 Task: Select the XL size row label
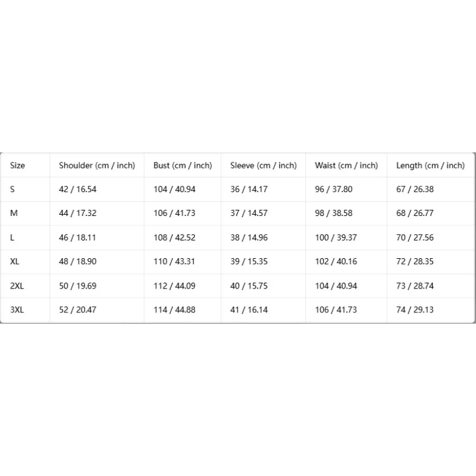(14, 261)
